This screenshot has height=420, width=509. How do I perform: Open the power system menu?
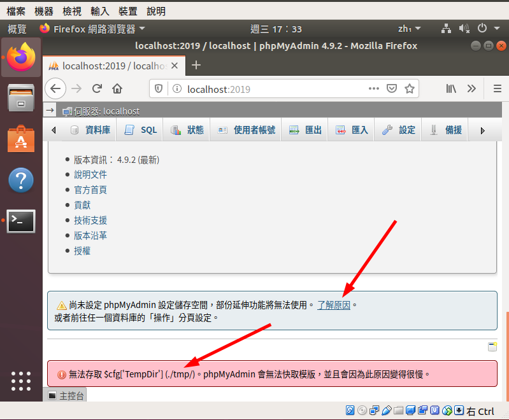[x=482, y=28]
